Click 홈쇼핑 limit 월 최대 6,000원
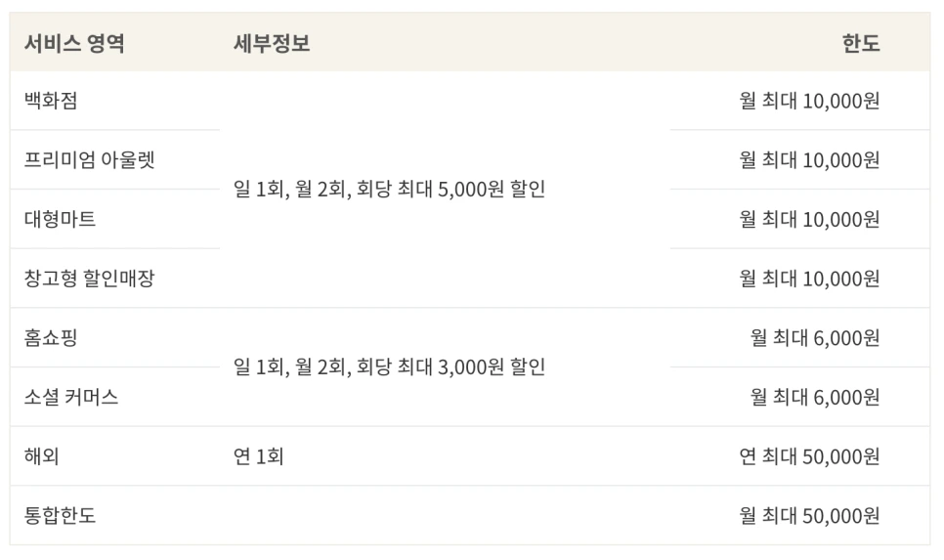Viewport: 944px width, 560px height. tap(815, 337)
